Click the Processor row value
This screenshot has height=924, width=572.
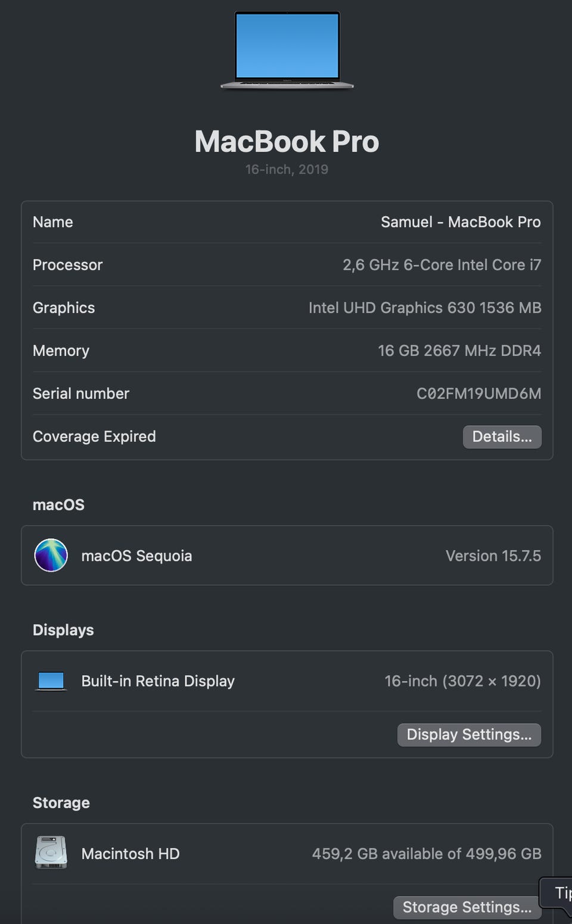point(442,265)
